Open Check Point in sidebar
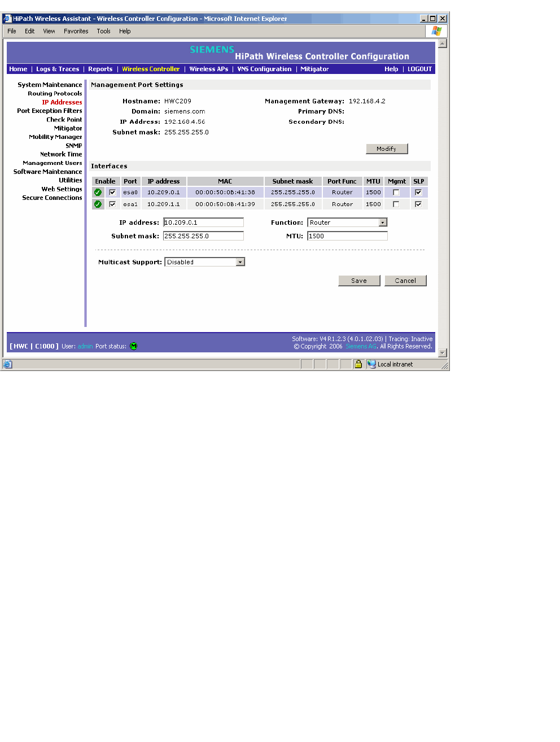This screenshot has width=560, height=742. (64, 120)
